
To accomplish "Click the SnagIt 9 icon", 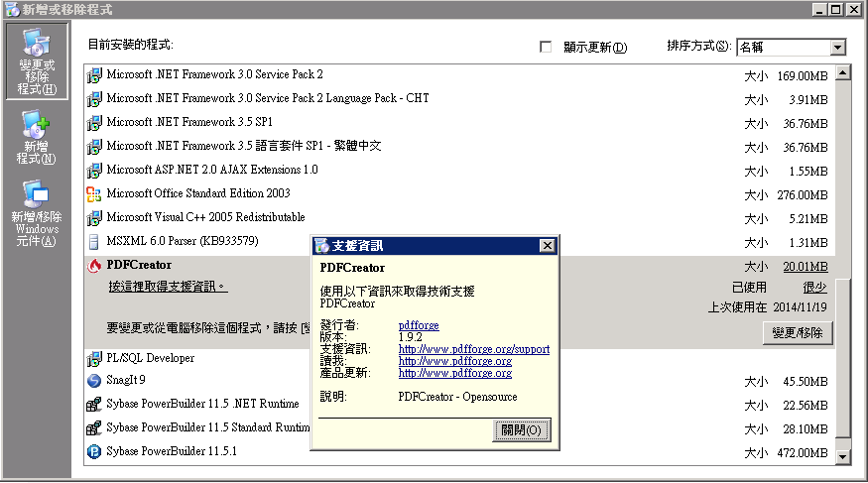I will 94,381.
